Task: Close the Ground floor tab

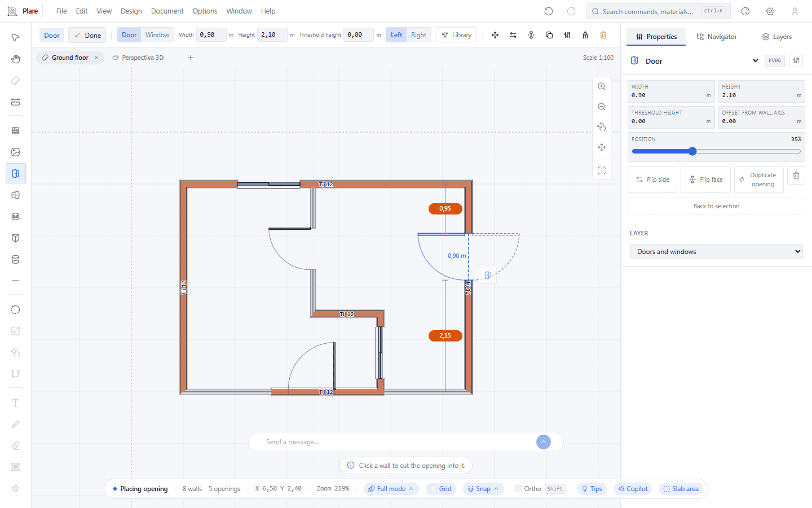Action: pos(96,58)
